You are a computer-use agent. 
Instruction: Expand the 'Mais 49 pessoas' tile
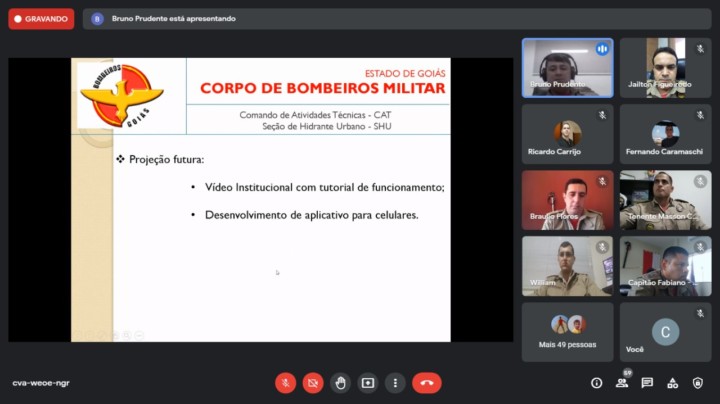click(x=568, y=332)
